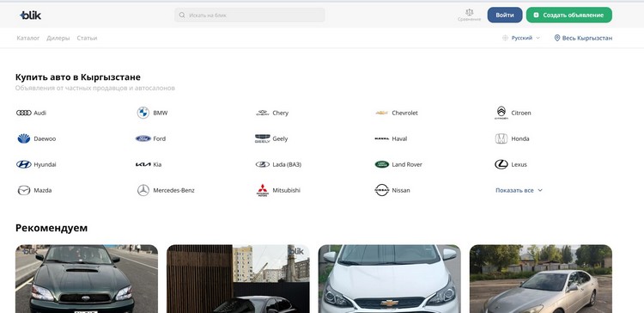644x313 pixels.
Task: Expand brands with Показать все
Action: coord(519,190)
